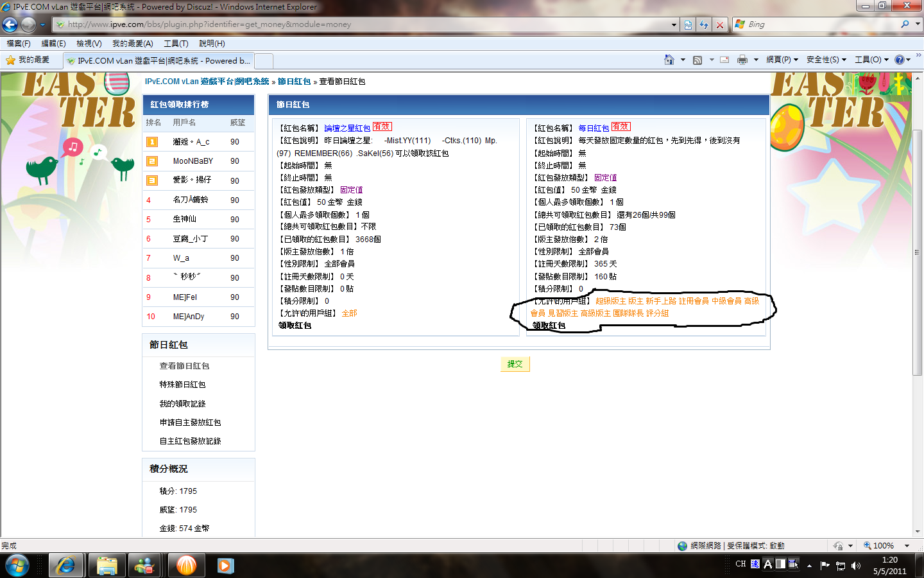Image resolution: width=924 pixels, height=578 pixels.
Task: Open the 網頁(P) Page dropdown menu
Action: pos(782,60)
